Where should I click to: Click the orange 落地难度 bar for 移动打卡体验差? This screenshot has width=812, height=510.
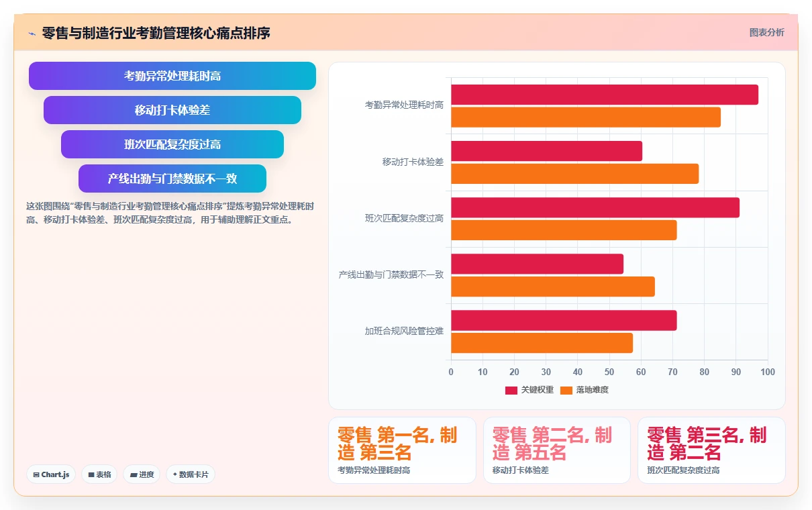pyautogui.click(x=574, y=174)
